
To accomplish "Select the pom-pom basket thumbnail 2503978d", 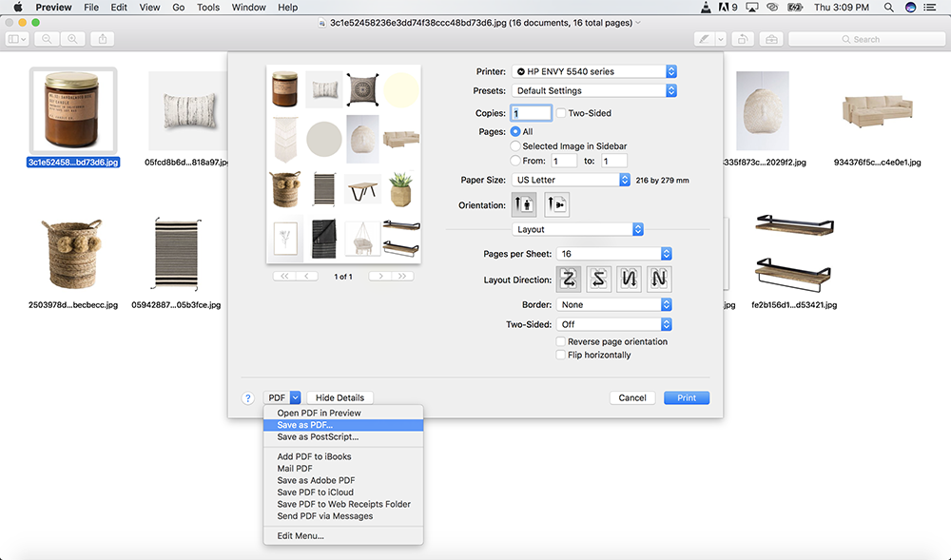I will tap(73, 255).
